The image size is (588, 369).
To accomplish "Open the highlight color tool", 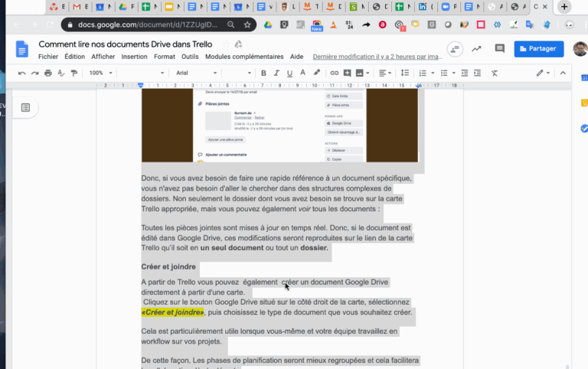I will (x=317, y=73).
